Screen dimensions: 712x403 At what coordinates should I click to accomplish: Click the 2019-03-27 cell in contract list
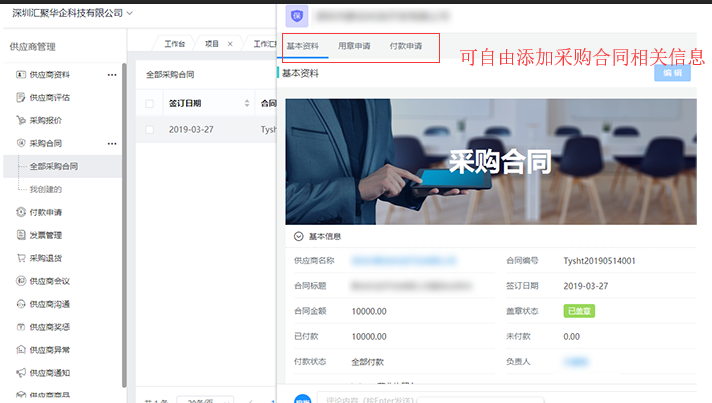pyautogui.click(x=191, y=129)
